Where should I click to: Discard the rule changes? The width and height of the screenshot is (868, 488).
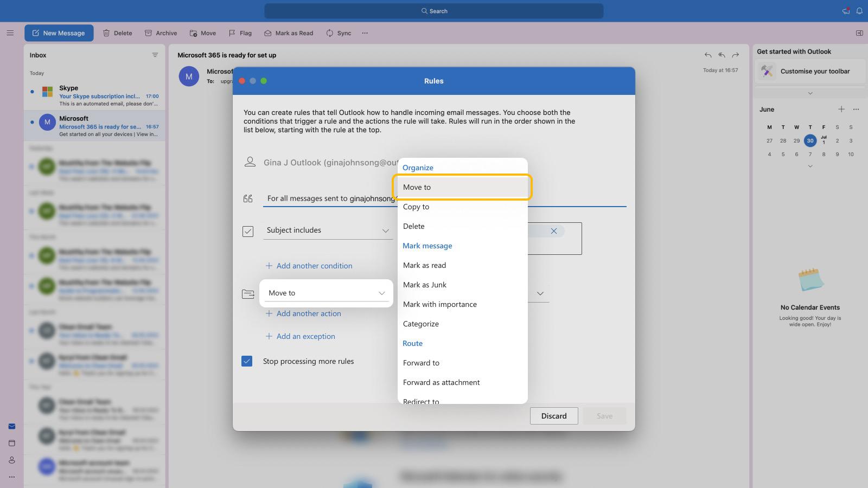[554, 416]
